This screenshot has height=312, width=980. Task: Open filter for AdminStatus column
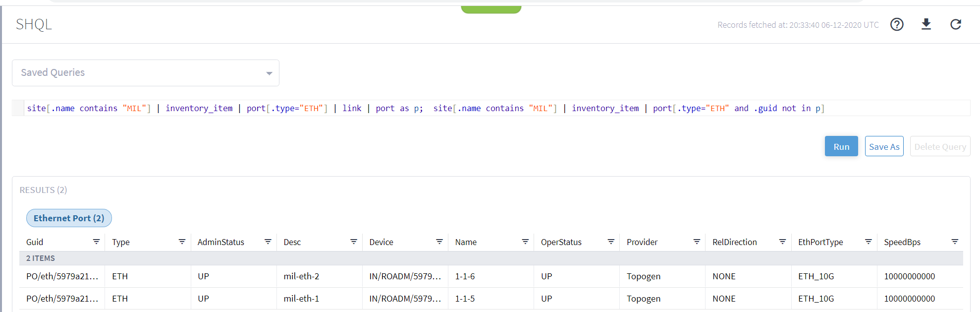point(268,242)
